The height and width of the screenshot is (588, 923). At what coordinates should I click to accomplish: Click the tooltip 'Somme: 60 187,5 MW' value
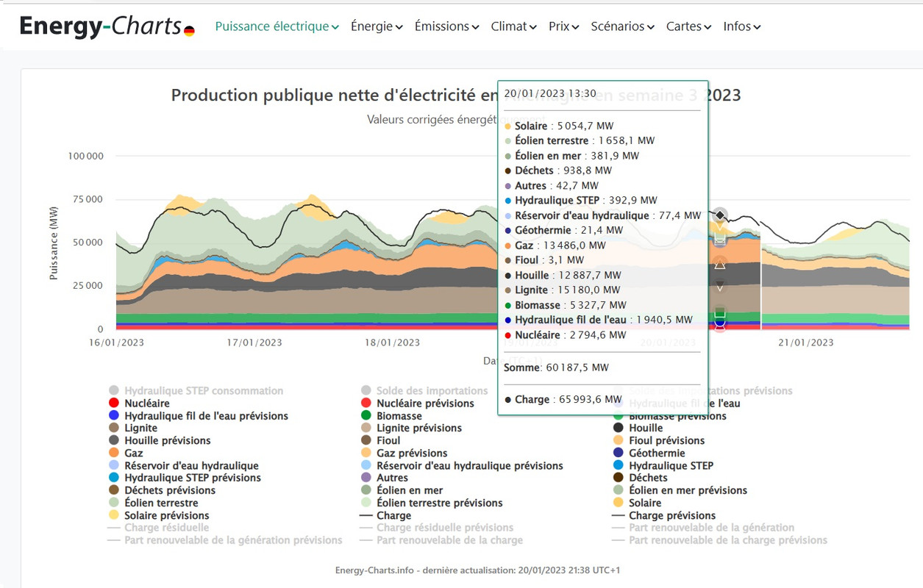pyautogui.click(x=556, y=367)
